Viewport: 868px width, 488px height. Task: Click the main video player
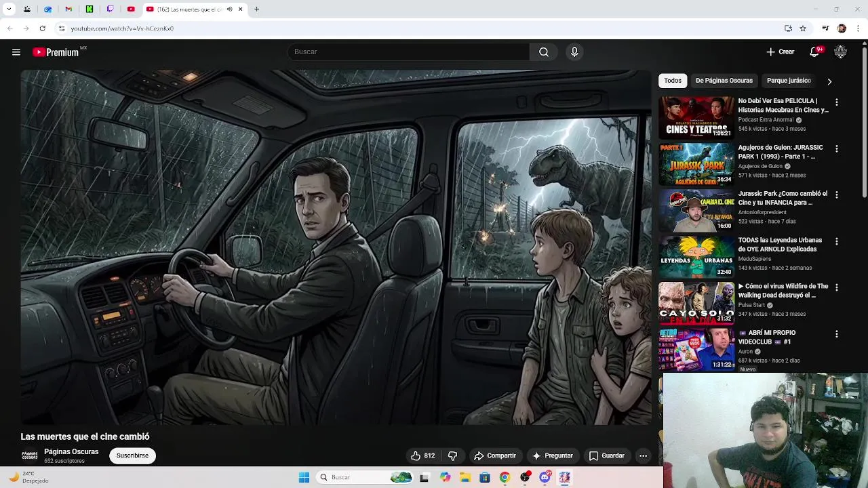click(x=336, y=247)
